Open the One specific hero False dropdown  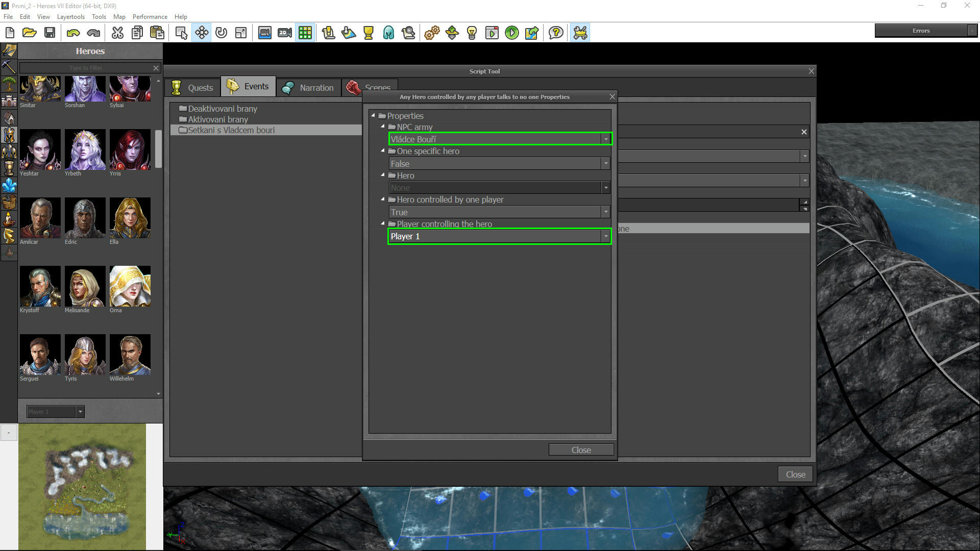point(500,163)
